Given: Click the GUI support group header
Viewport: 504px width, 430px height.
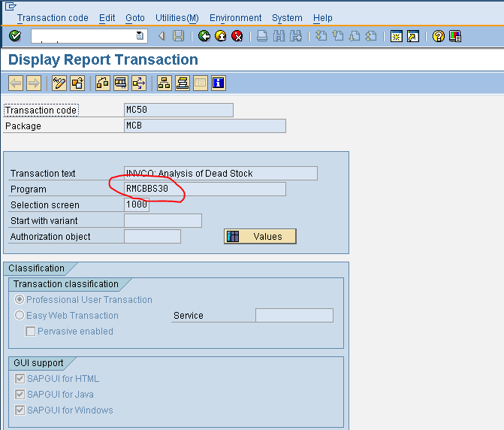Looking at the screenshot, I should [x=38, y=363].
